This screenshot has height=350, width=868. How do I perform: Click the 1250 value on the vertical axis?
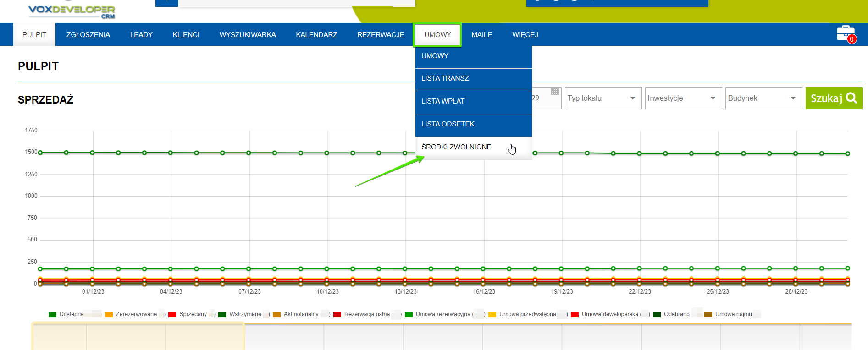click(31, 175)
